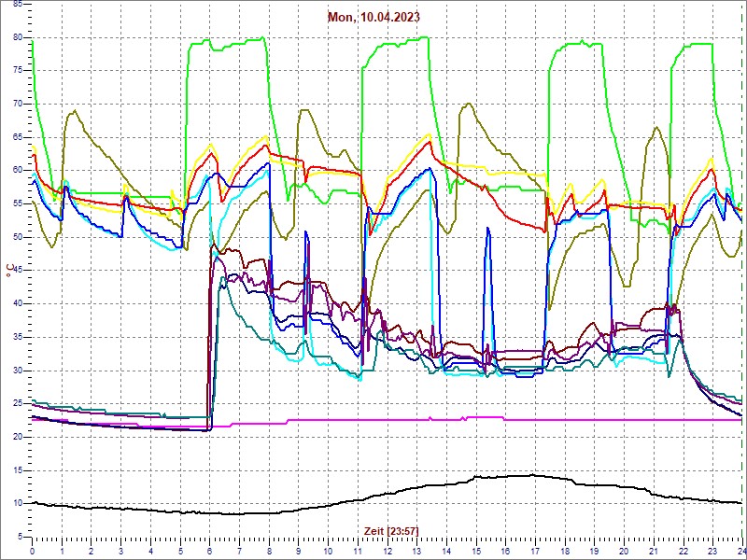This screenshot has width=747, height=560.
Task: Click hour 14 on the time axis
Action: click(446, 551)
